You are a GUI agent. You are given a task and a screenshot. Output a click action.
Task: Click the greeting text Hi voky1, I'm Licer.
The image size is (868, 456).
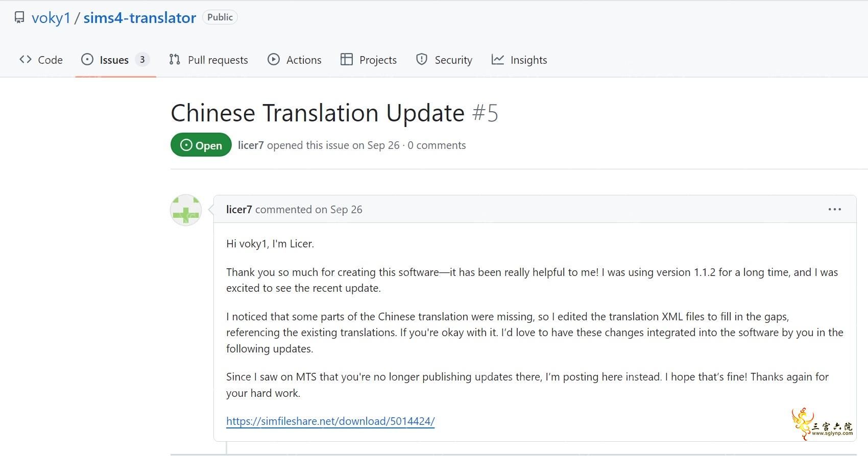coord(270,244)
